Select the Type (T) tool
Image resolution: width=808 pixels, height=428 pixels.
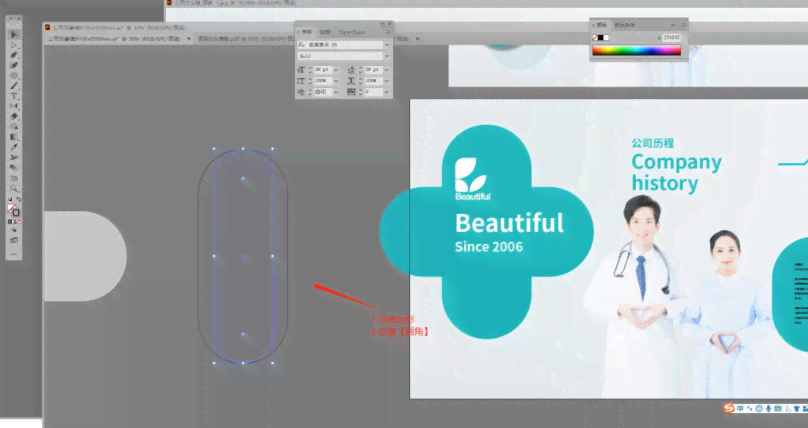13,96
